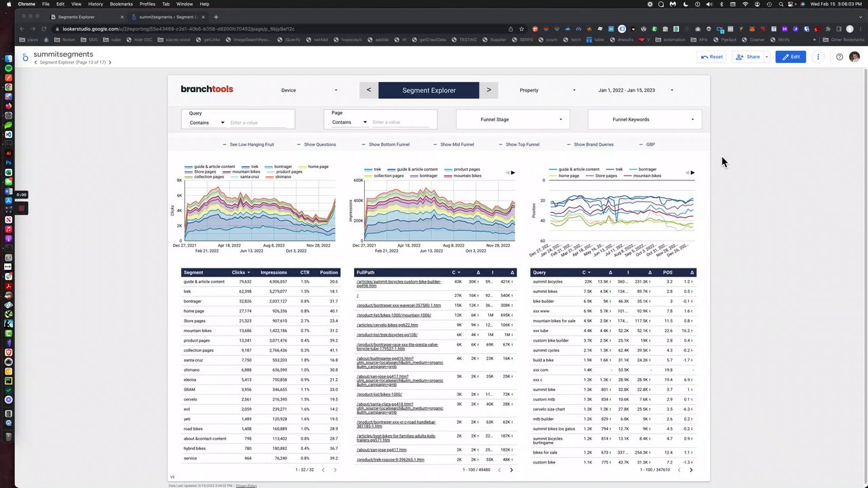The image size is (868, 488).
Task: Open the Property dropdown filter
Action: coord(548,90)
